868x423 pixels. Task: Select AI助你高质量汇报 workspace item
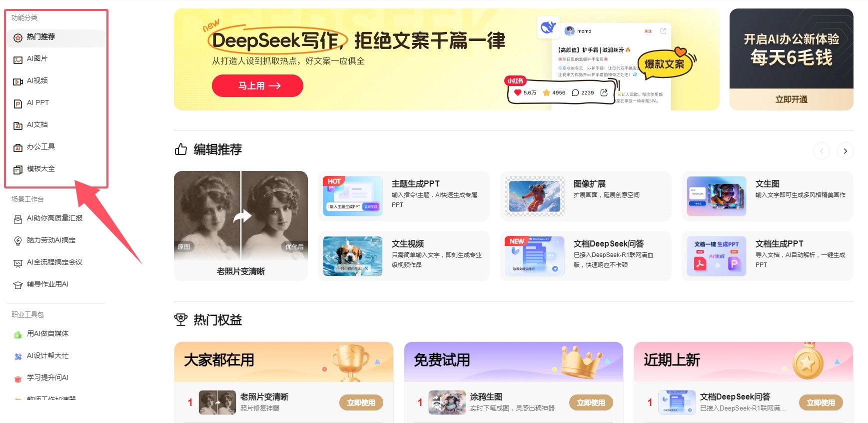tap(56, 218)
